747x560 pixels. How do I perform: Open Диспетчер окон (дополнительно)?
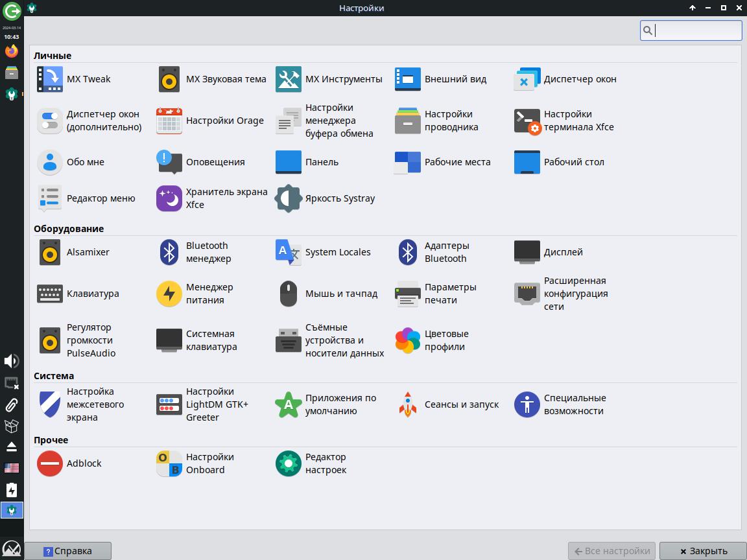click(x=89, y=121)
